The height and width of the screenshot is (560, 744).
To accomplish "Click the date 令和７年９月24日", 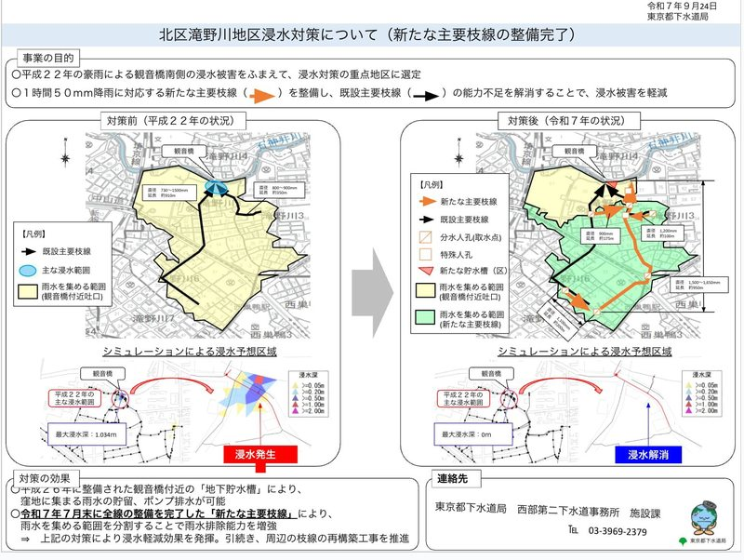I will (682, 7).
